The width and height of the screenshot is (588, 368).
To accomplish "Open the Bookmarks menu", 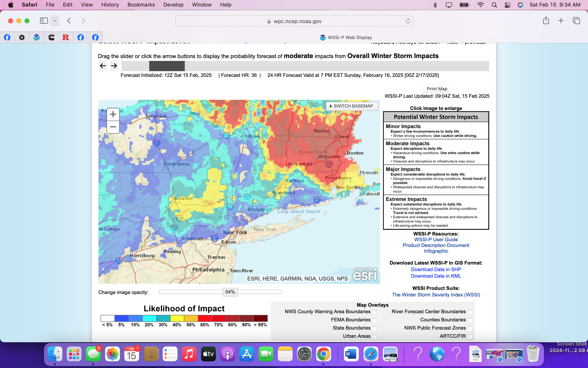I will pyautogui.click(x=141, y=5).
